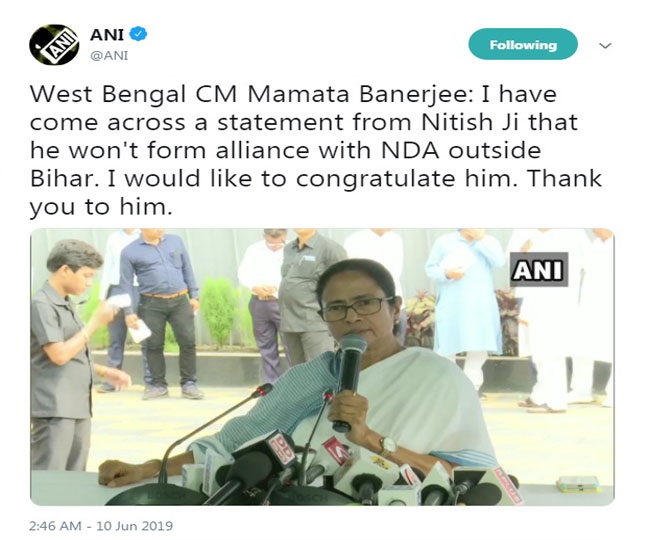Image resolution: width=650 pixels, height=540 pixels.
Task: Click the wristwatch on the speaker's arm
Action: 388,446
